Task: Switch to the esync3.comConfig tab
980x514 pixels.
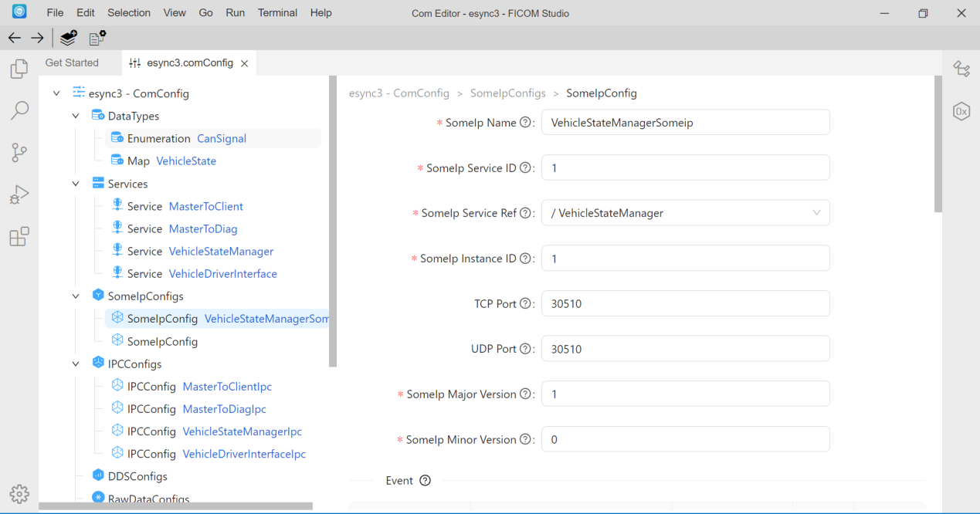Action: coord(190,63)
